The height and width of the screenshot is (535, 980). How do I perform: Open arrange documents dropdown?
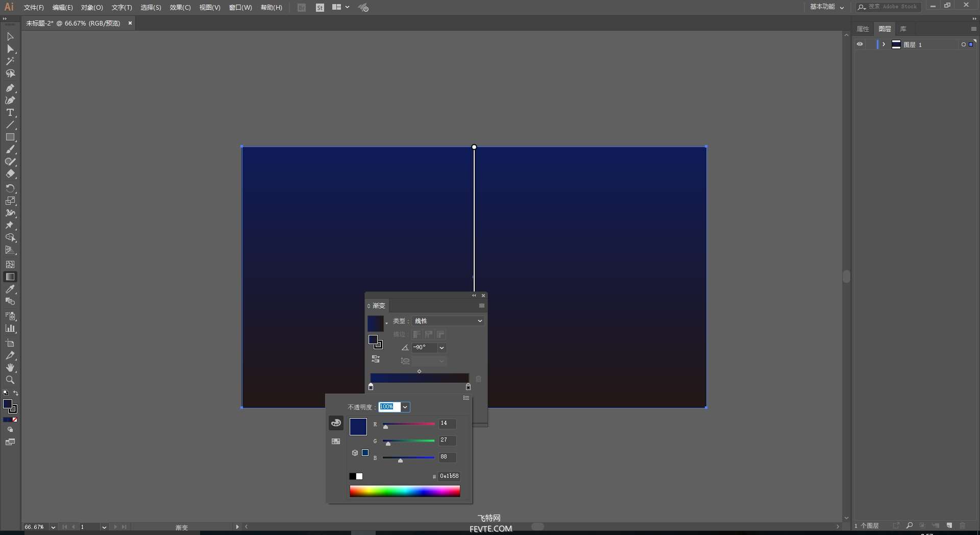(x=340, y=7)
